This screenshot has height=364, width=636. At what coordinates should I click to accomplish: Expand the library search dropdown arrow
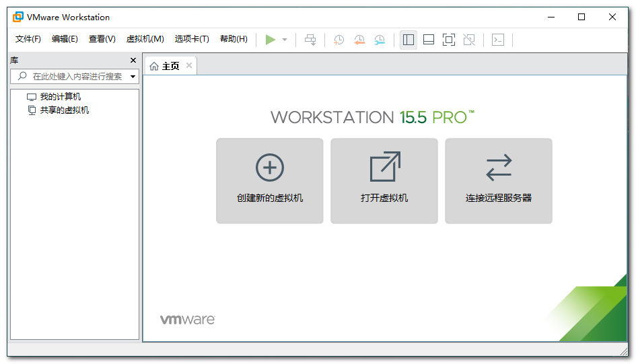(133, 77)
